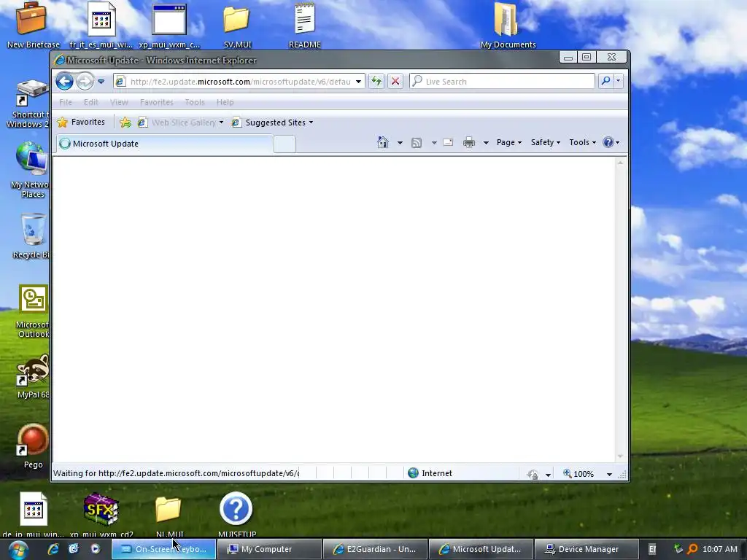Click the orange search tray icon
Image resolution: width=747 pixels, height=560 pixels.
coord(693,550)
